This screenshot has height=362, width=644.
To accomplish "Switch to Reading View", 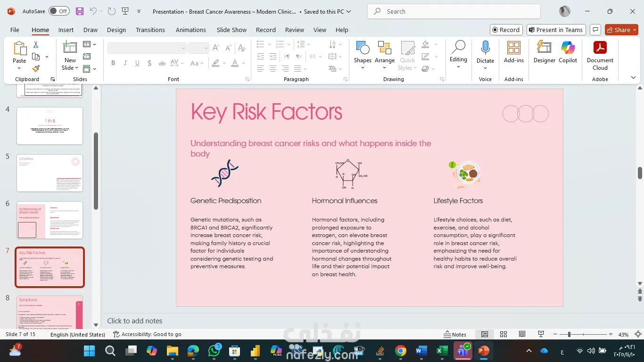I will point(522,334).
